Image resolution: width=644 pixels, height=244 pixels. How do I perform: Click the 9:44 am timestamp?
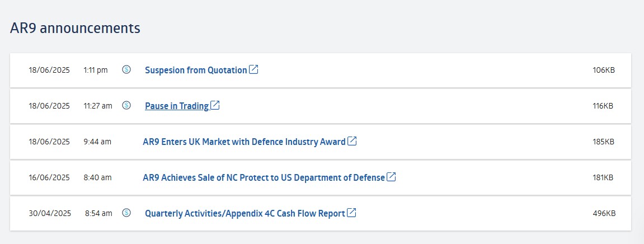[x=97, y=142]
